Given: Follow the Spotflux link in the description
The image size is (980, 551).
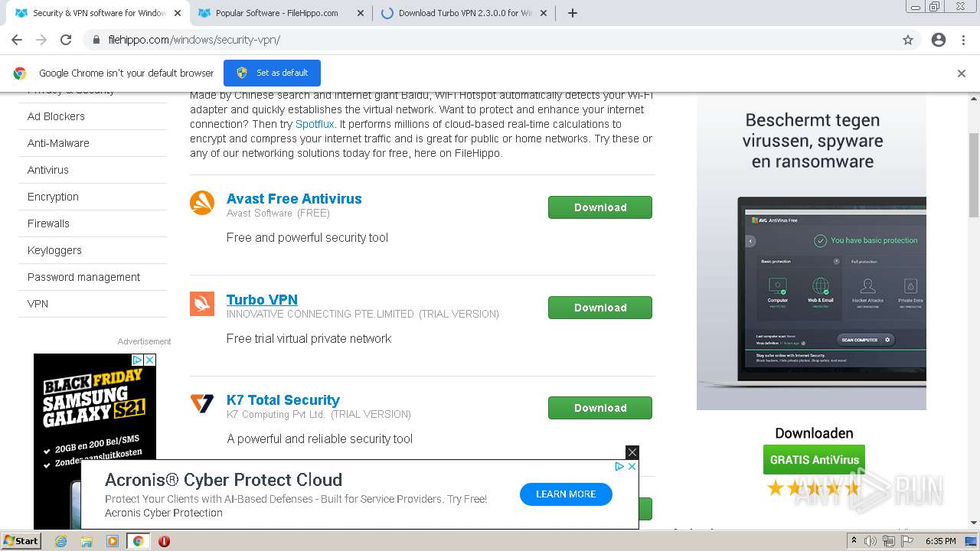Looking at the screenshot, I should [x=315, y=124].
